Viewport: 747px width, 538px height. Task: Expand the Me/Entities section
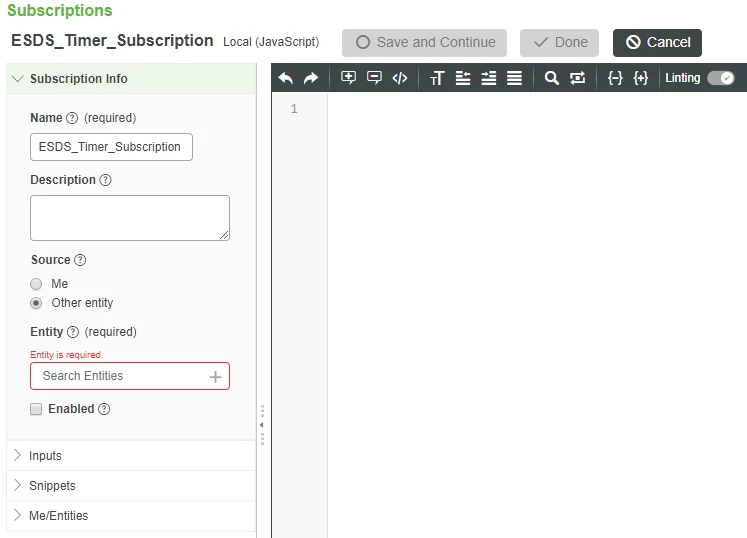131,516
